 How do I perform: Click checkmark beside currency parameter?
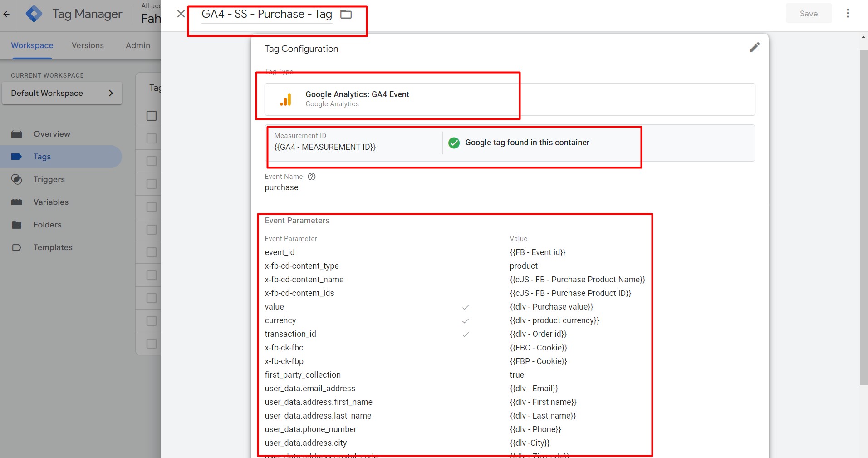[x=466, y=321]
